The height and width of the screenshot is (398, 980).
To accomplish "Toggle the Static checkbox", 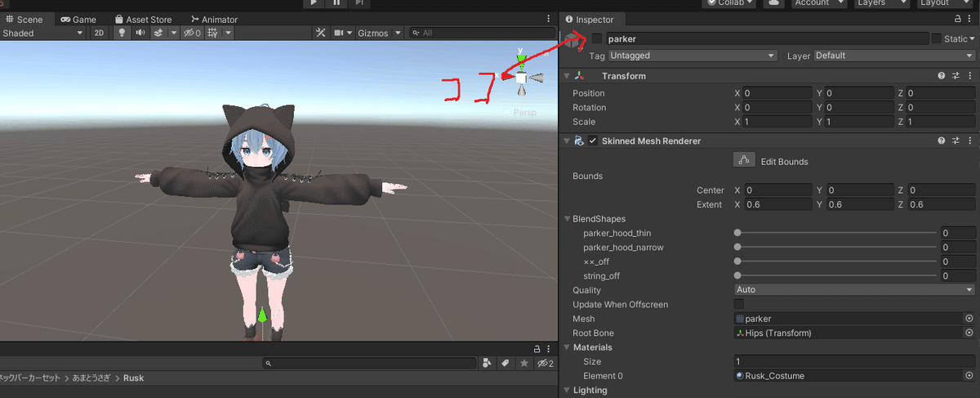I will [x=937, y=38].
